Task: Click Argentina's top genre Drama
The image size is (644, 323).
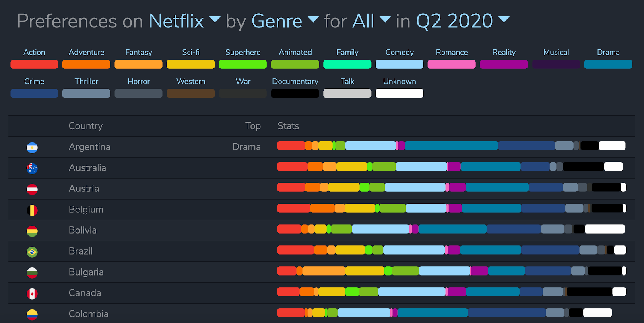Action: click(246, 147)
